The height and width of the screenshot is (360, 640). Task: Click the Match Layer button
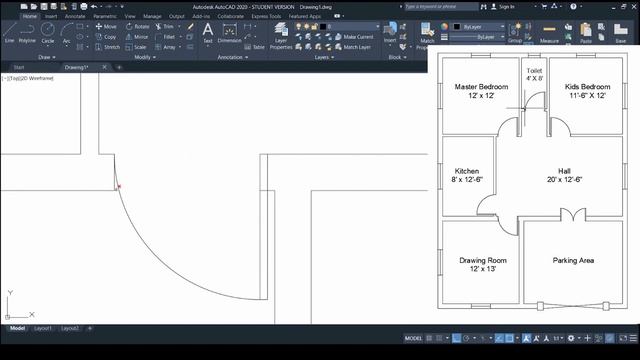(x=353, y=47)
